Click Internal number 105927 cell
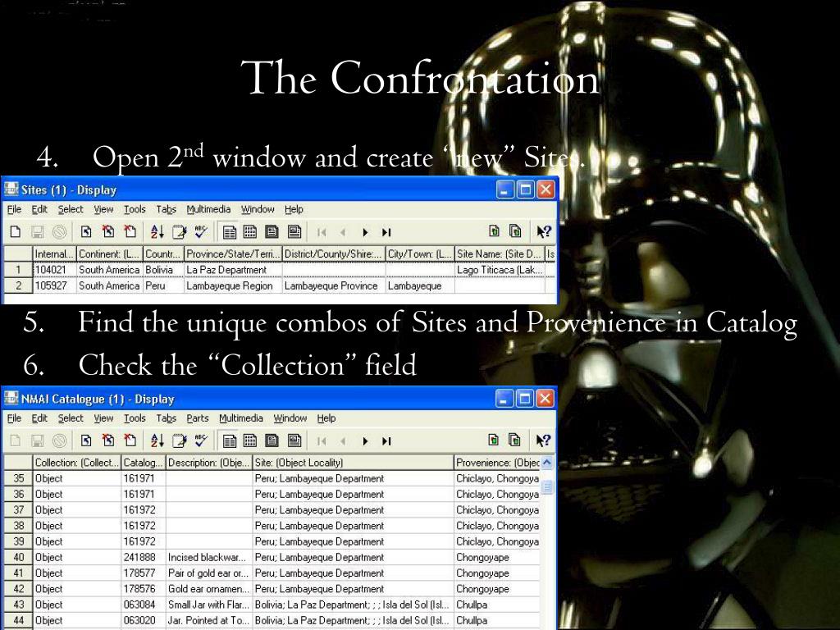 [55, 285]
